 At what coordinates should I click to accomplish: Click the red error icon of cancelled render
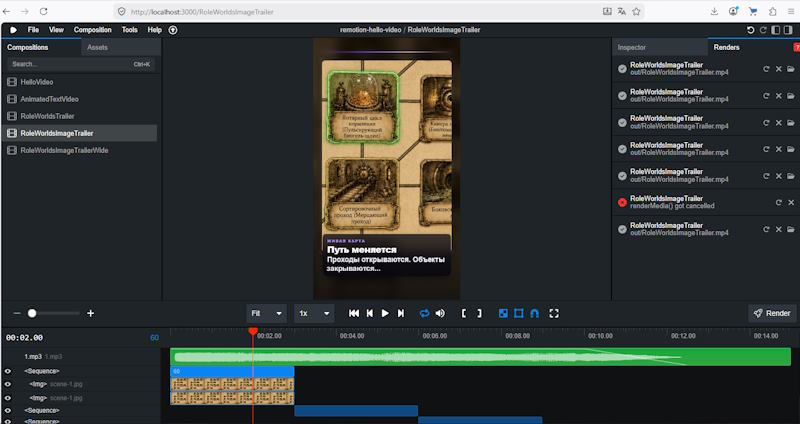pos(622,203)
